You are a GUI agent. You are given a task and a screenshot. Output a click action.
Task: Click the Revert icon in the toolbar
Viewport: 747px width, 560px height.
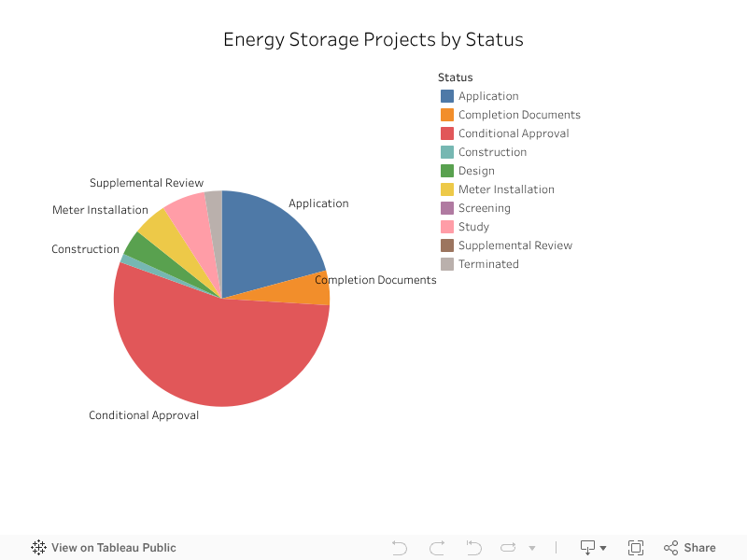[473, 548]
